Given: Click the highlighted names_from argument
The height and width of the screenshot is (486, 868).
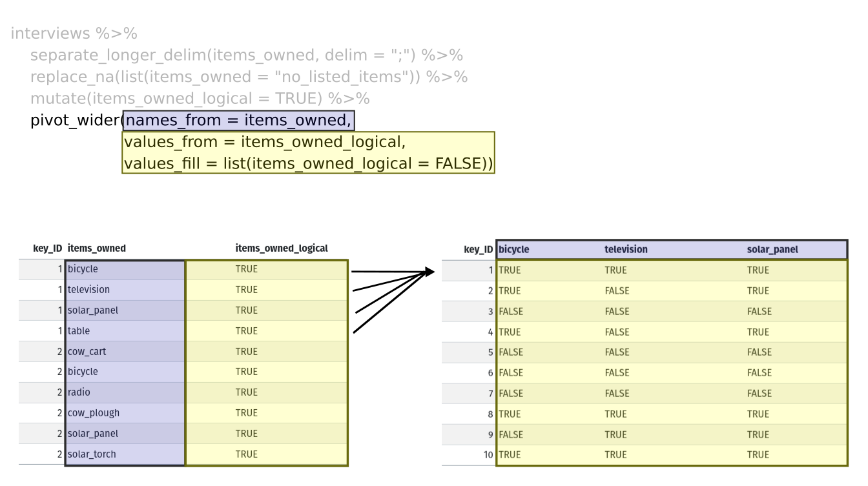Looking at the screenshot, I should click(238, 120).
